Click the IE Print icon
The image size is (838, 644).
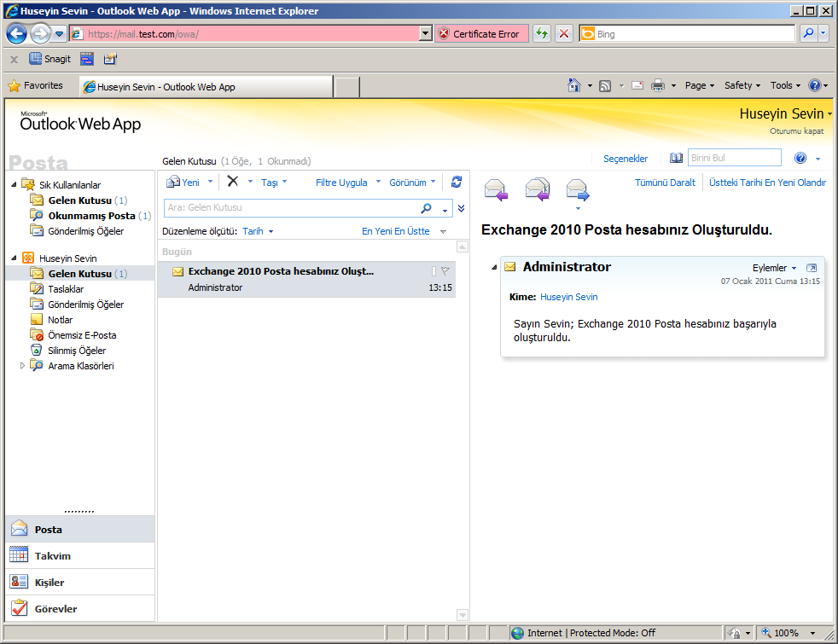(657, 85)
